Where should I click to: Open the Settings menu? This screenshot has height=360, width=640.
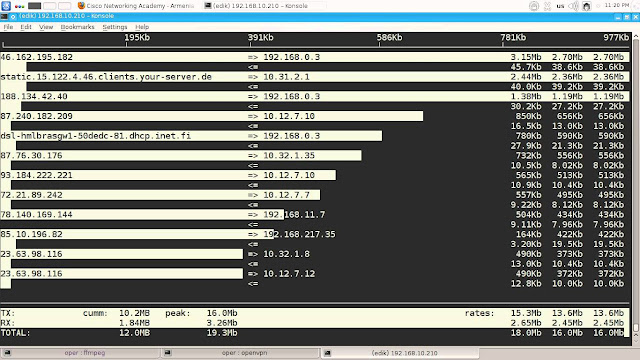click(x=115, y=27)
